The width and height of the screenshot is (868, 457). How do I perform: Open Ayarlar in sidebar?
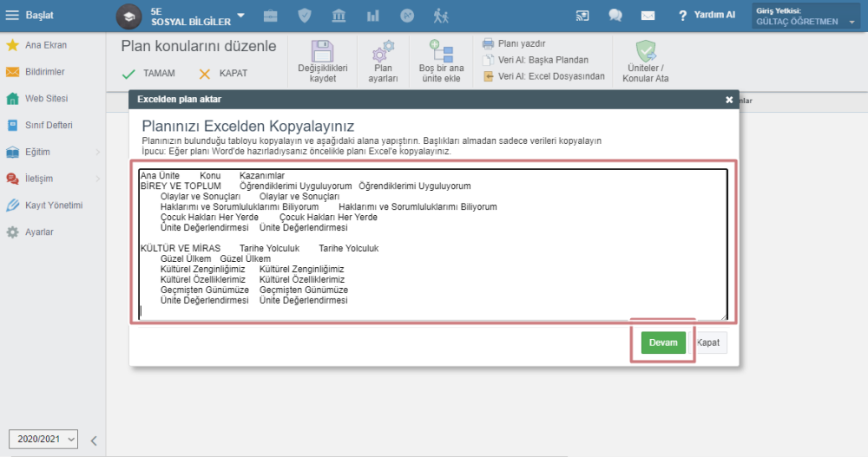click(39, 232)
